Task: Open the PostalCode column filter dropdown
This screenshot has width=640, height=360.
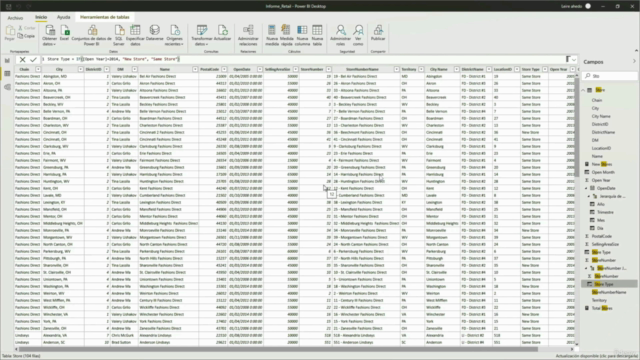Action: 224,69
